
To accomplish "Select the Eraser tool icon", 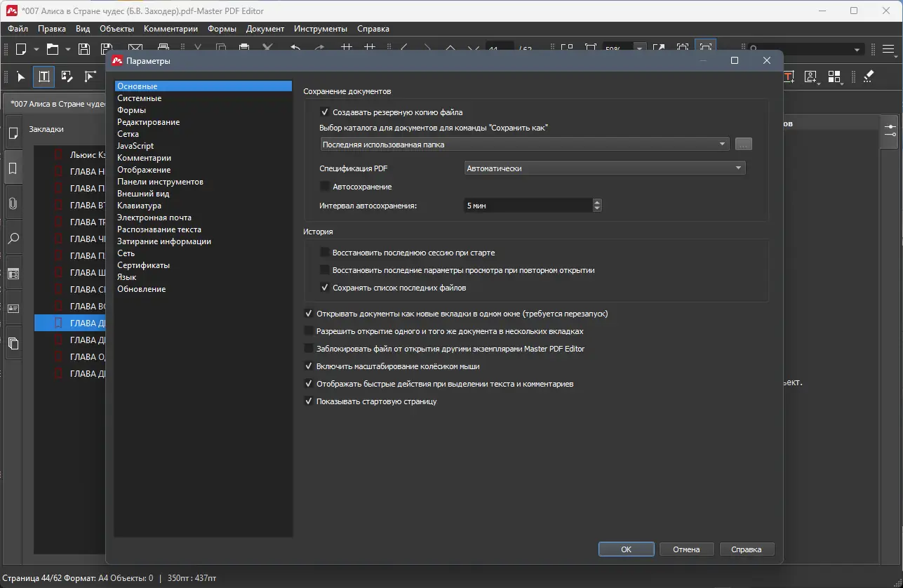I will (868, 76).
